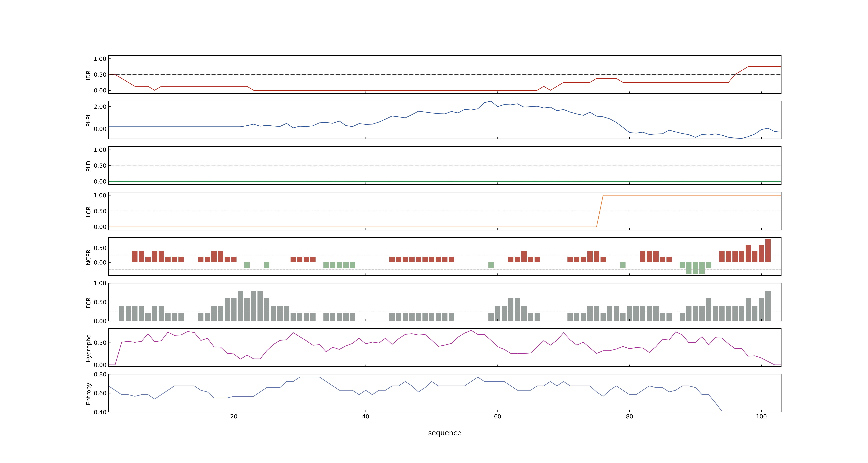868x463 pixels.
Task: Click the green NCPR bar near position 59
Action: point(491,265)
